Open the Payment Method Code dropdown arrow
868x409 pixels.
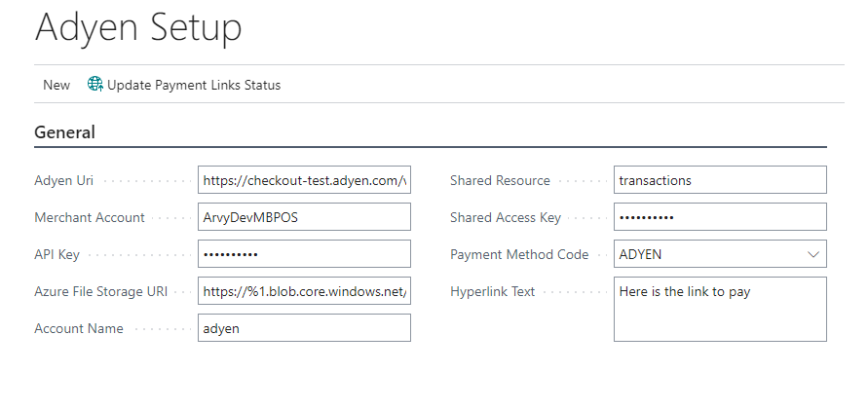813,254
